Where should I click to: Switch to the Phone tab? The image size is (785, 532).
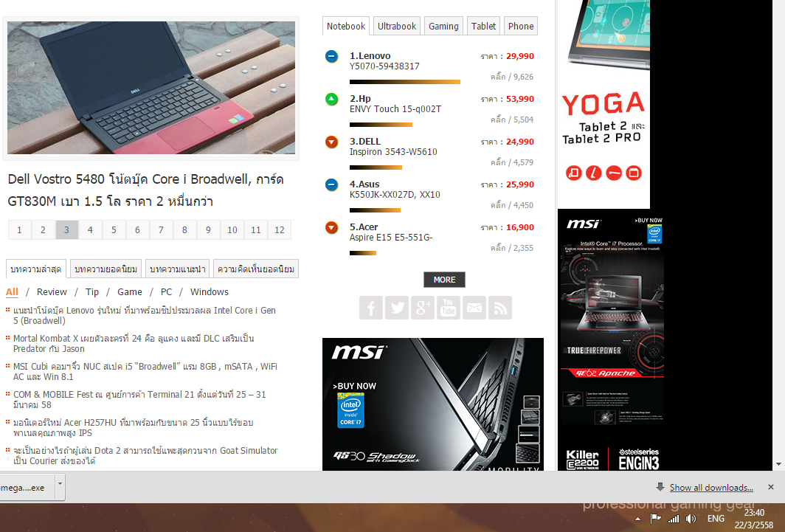521,26
